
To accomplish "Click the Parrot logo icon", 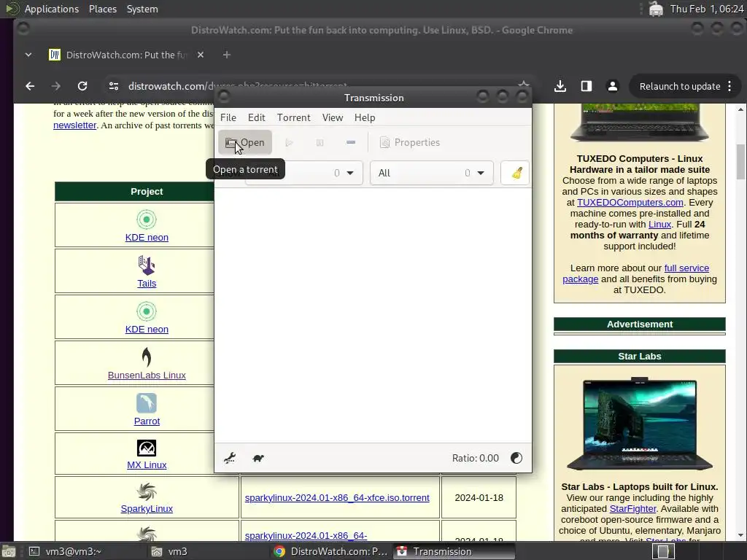I will pyautogui.click(x=147, y=402).
